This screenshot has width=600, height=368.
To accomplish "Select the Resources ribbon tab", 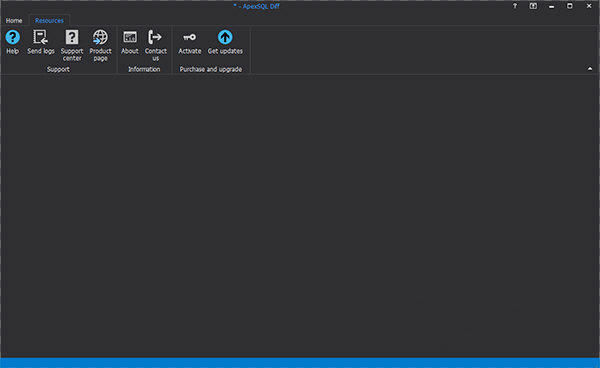I will click(49, 21).
